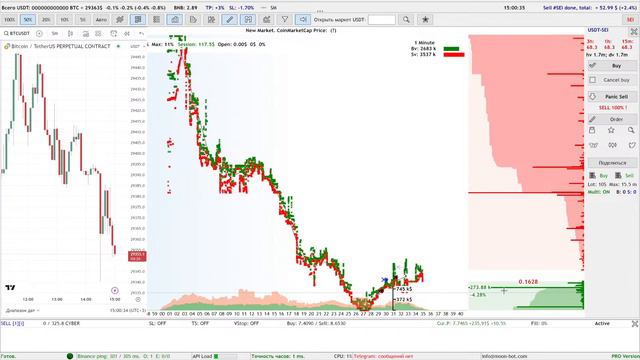Click the Telegram messages status text
This screenshot has width=640, height=360.
383,356
